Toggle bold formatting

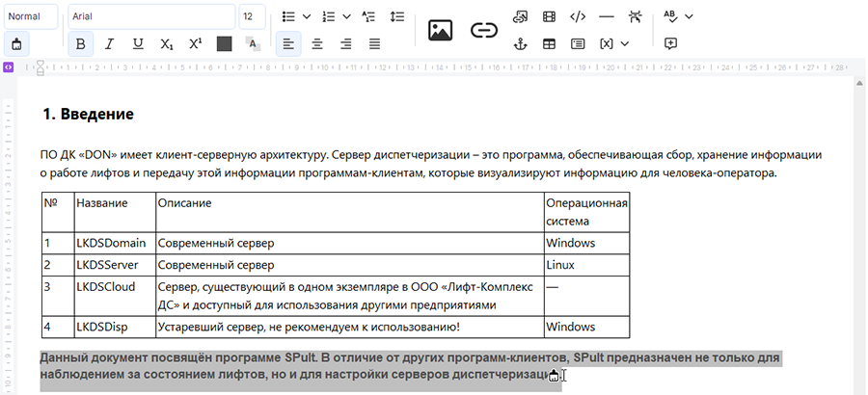coord(81,44)
